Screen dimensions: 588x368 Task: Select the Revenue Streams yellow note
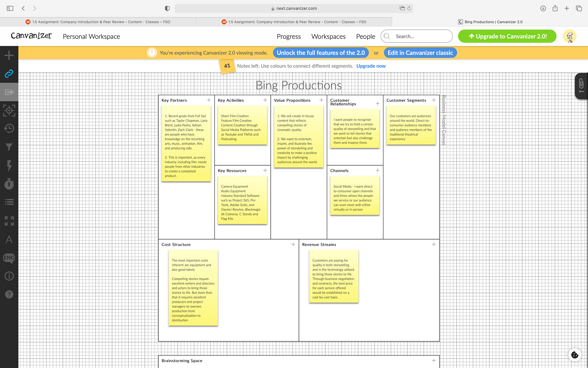pyautogui.click(x=334, y=277)
